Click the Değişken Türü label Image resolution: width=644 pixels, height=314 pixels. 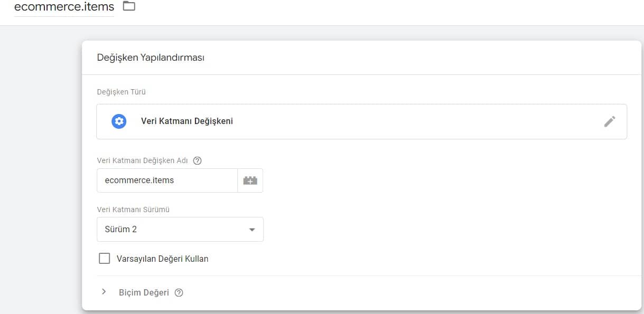(x=122, y=92)
